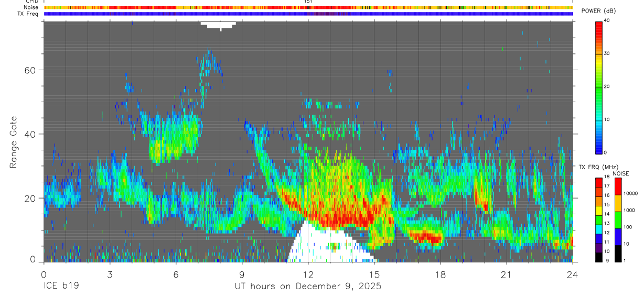Viewport: 644px width, 297px height.
Task: Select the Noise strip above the plot
Action: tap(308, 7)
